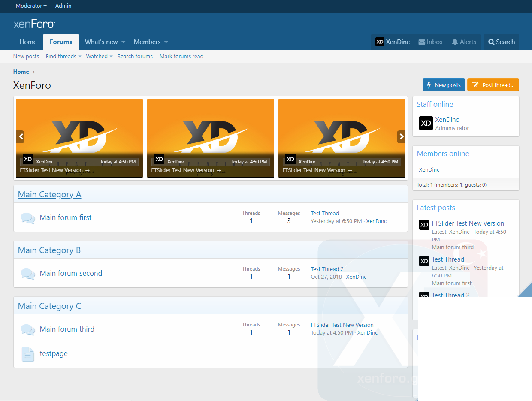
Task: Click avatar beside FTSlider Test New Version post
Action: (424, 225)
